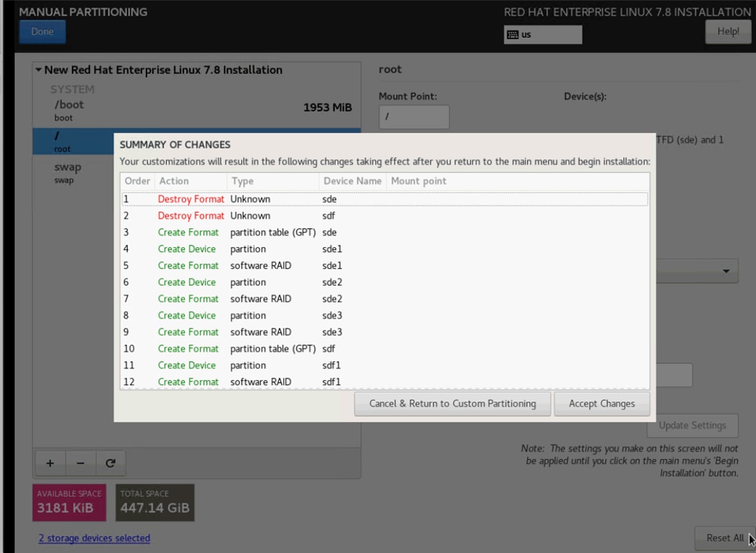The image size is (756, 553).
Task: Click the Order column header
Action: pos(137,181)
